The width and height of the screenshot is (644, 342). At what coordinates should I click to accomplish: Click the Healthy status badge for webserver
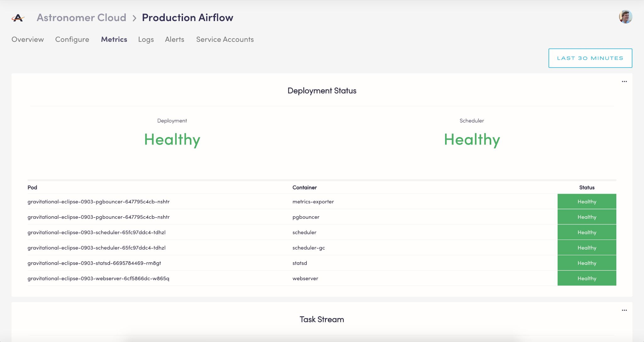[587, 278]
